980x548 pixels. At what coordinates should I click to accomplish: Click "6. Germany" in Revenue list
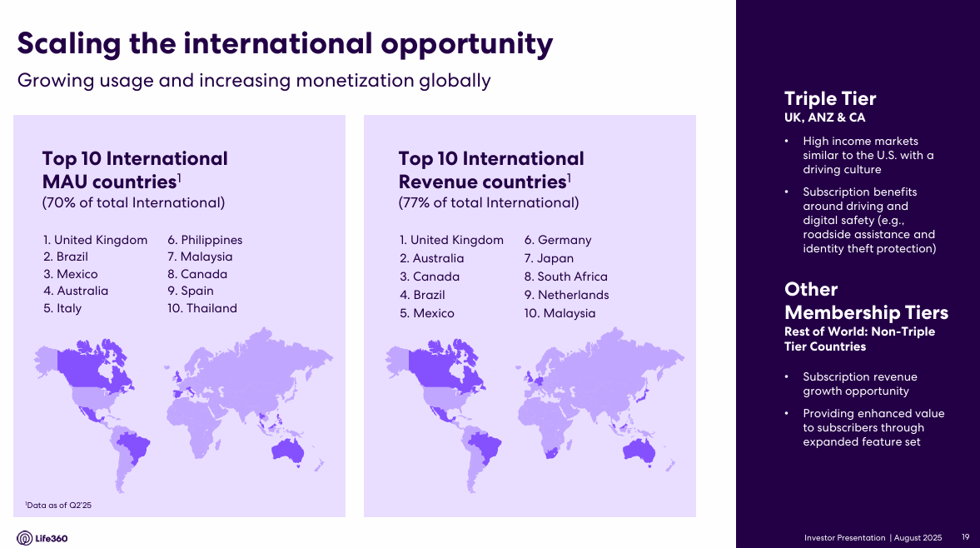click(558, 240)
